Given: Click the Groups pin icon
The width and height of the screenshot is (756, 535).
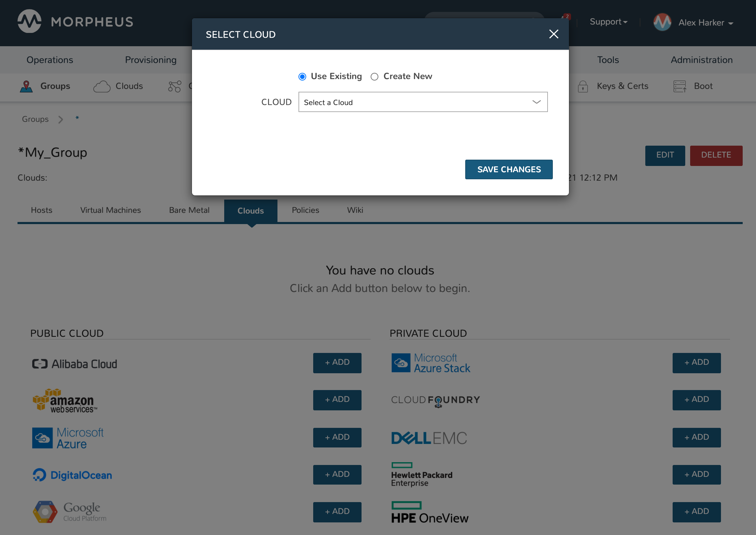Looking at the screenshot, I should 26,86.
